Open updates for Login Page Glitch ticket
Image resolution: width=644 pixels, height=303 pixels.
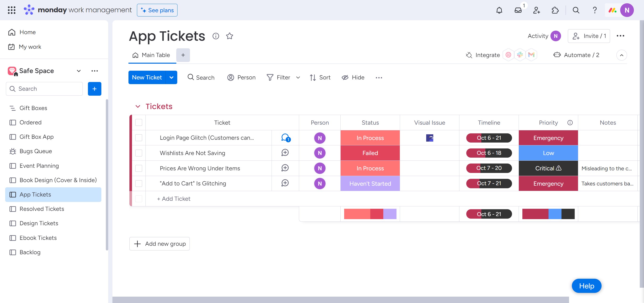[x=285, y=138]
